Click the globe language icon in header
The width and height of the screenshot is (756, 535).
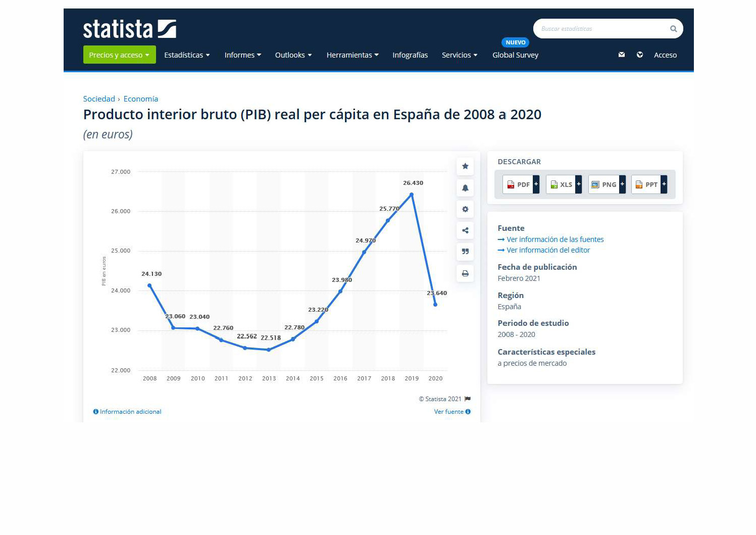pos(640,55)
